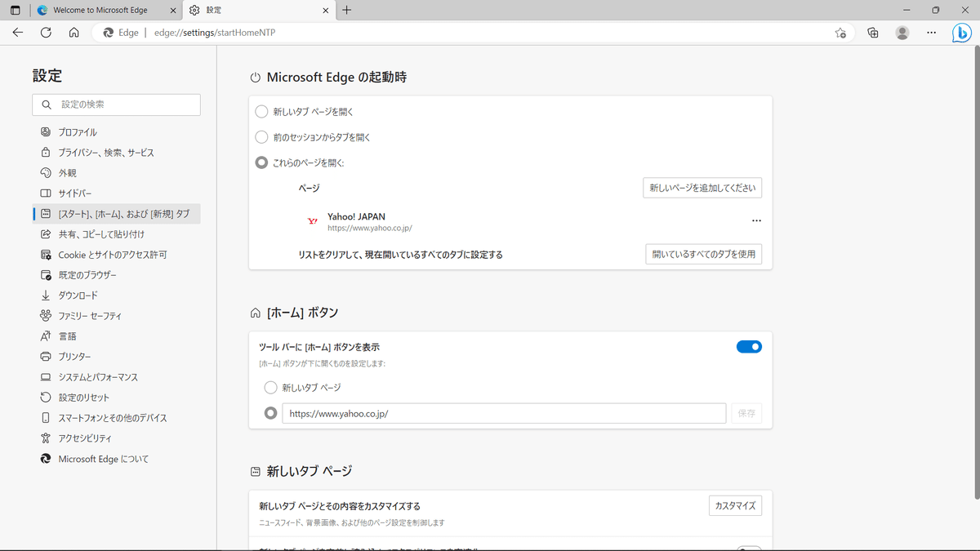The width and height of the screenshot is (980, 551).
Task: Open Settings and more ellipsis menu
Action: pos(932,33)
